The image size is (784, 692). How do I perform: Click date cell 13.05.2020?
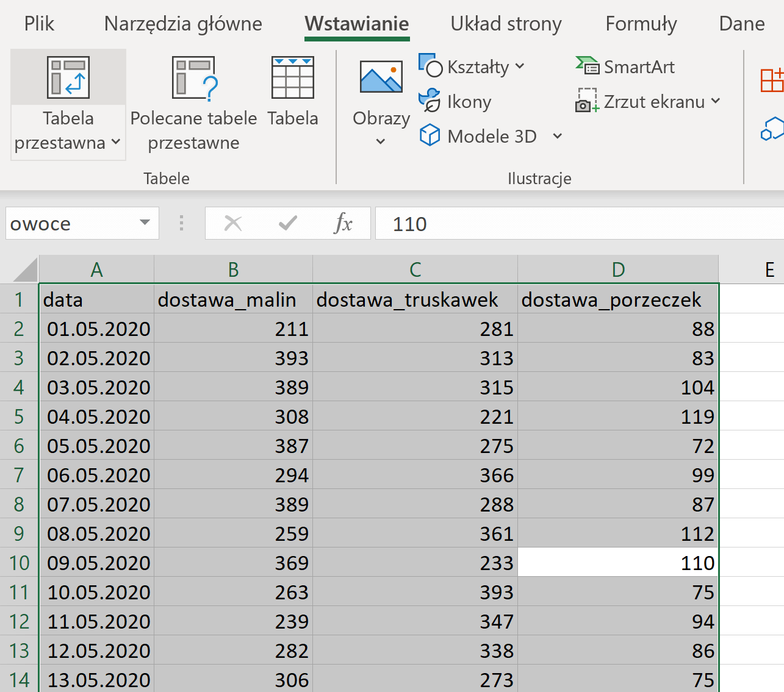click(96, 679)
